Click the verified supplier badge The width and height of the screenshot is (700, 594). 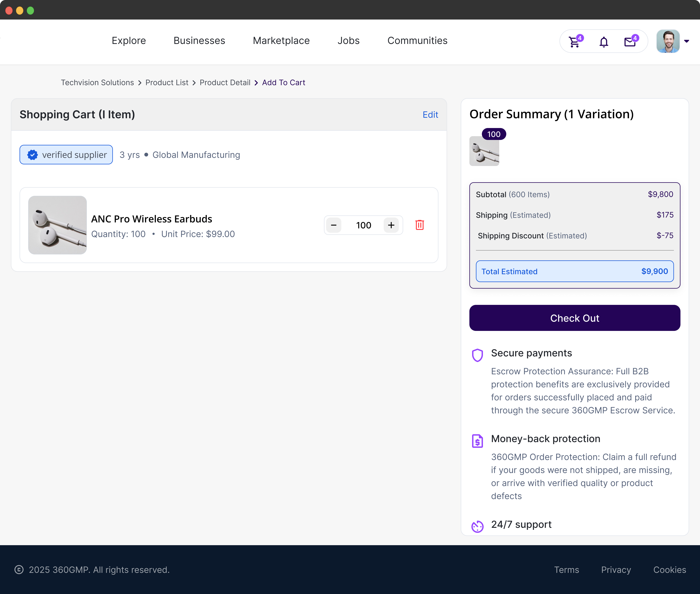66,155
